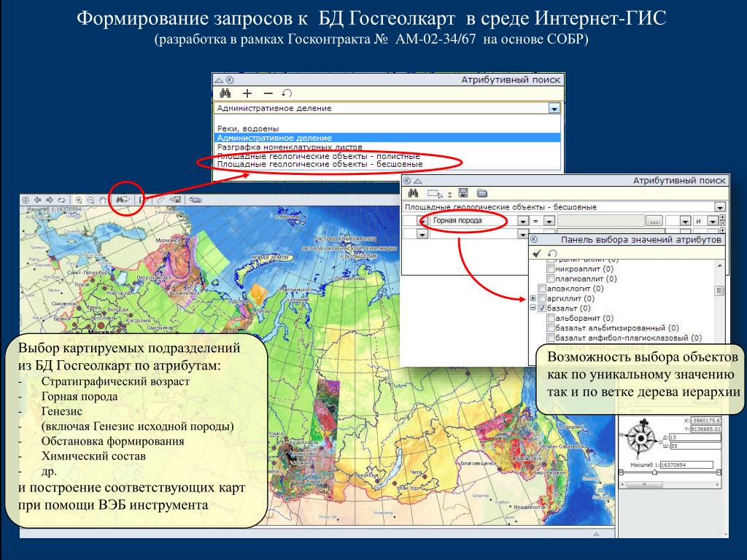Expand the аргиллит tree node

click(533, 298)
